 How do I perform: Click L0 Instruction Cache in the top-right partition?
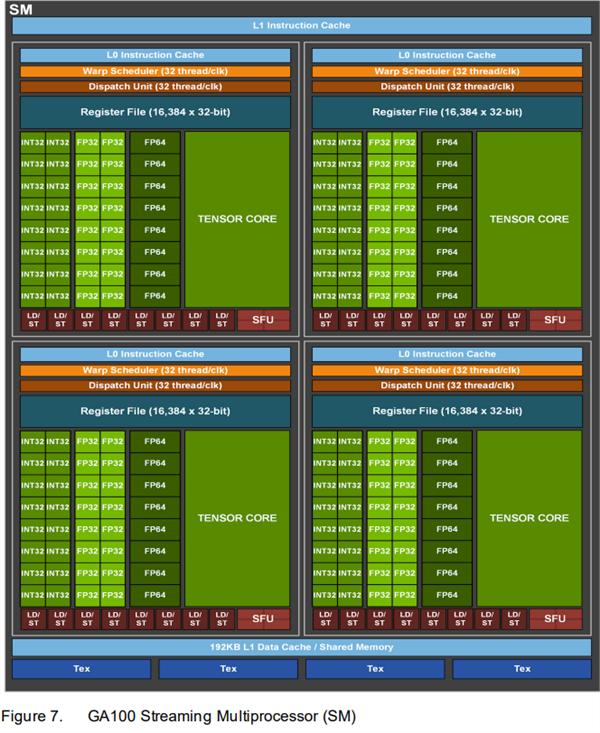(447, 55)
